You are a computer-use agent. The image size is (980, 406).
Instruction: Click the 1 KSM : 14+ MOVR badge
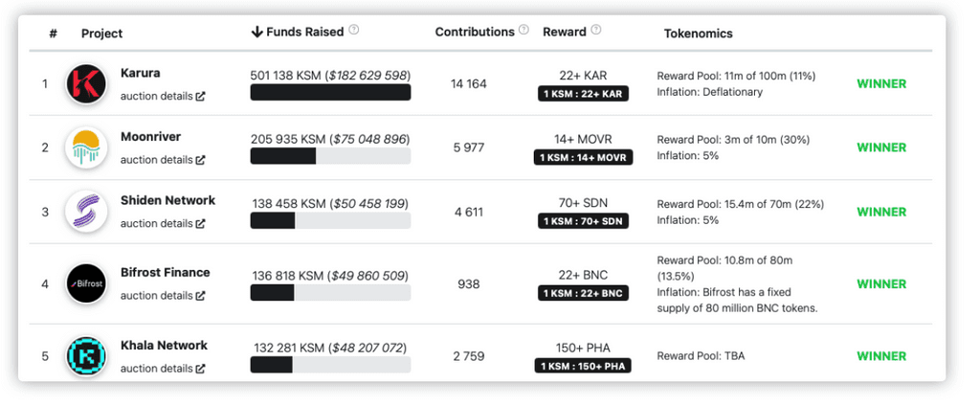(x=583, y=158)
